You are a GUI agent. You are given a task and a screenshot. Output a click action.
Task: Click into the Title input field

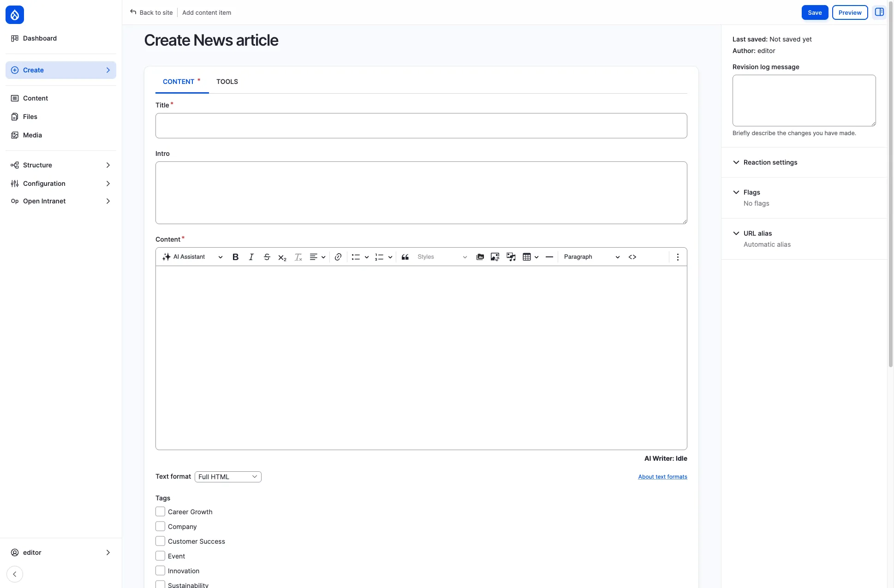click(x=421, y=125)
